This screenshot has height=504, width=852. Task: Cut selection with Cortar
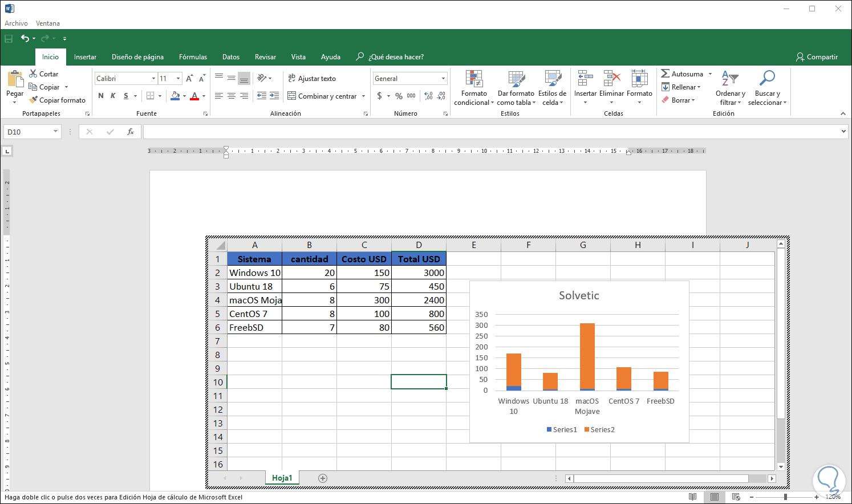(44, 74)
